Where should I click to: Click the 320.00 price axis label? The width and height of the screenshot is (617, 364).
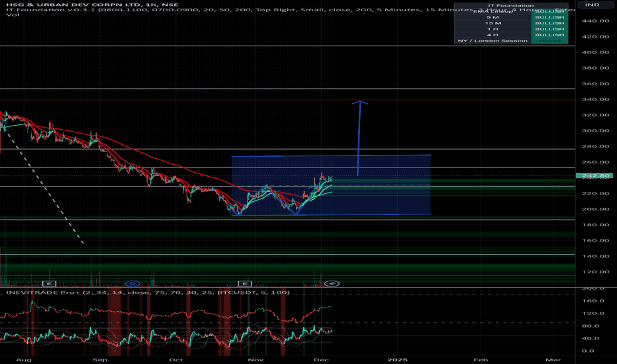[x=595, y=115]
